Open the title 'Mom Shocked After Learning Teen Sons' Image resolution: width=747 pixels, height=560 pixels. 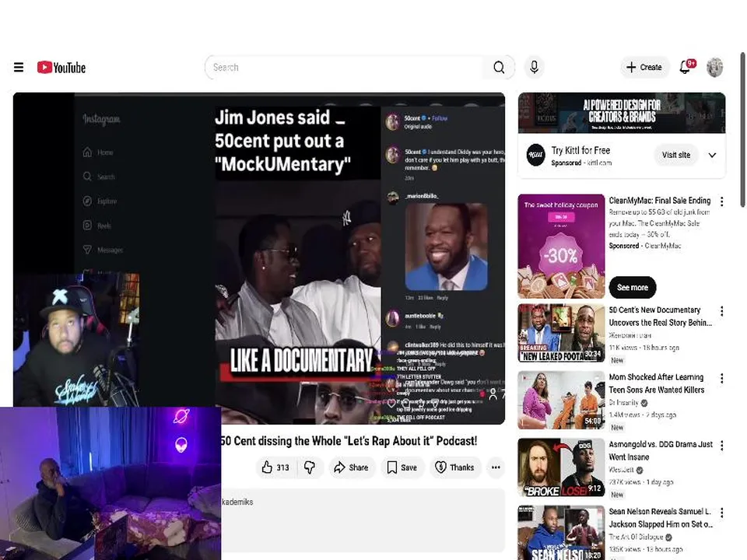click(657, 383)
